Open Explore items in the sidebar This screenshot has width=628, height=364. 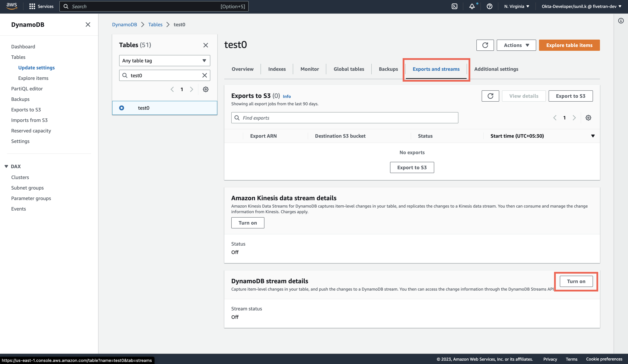(33, 78)
